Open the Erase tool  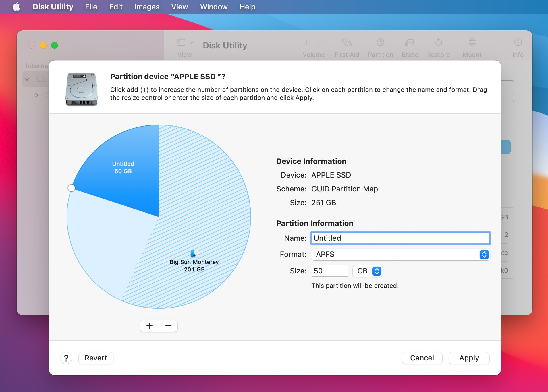(x=410, y=47)
